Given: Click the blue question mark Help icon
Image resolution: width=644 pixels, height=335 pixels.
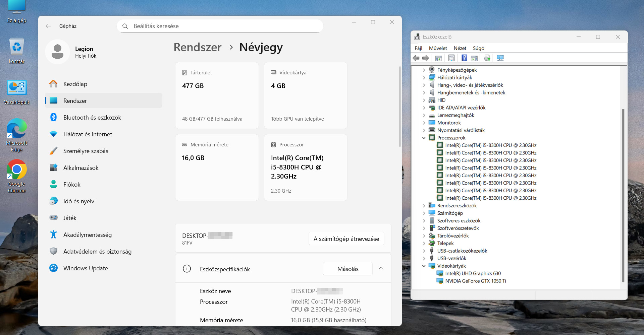Looking at the screenshot, I should click(464, 58).
